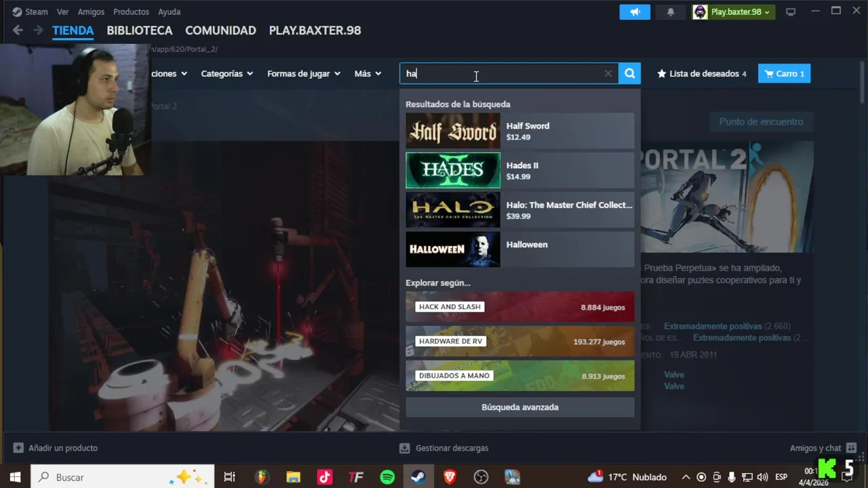868x488 pixels.
Task: Click the Windows Buscar search box
Action: 123,477
